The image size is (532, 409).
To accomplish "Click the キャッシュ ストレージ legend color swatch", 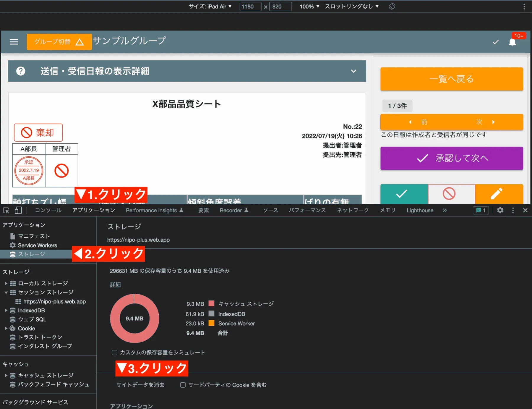I will coord(211,303).
